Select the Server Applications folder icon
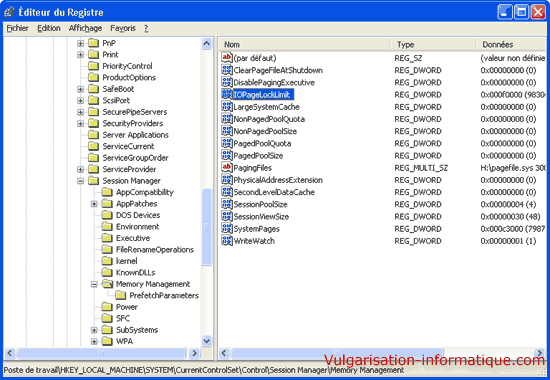This screenshot has width=550, height=380. tap(93, 135)
